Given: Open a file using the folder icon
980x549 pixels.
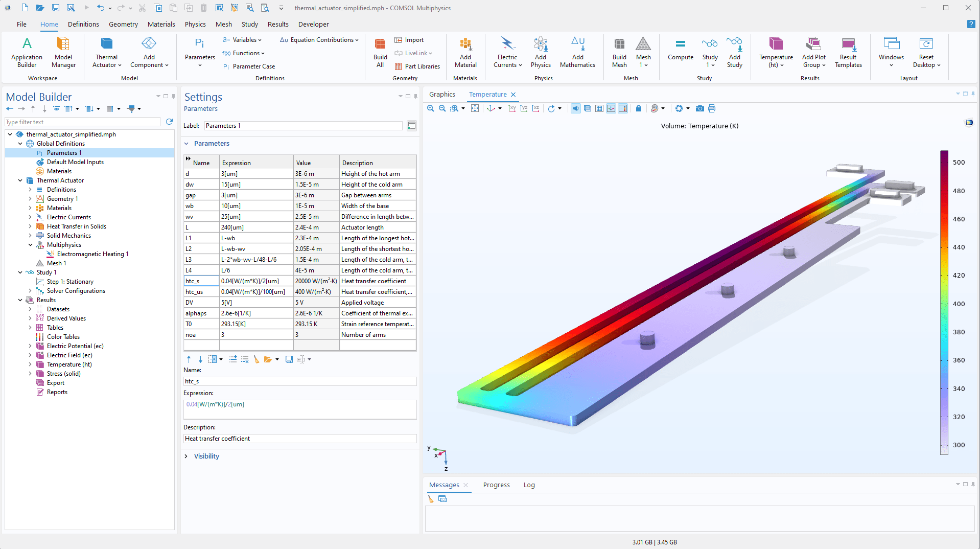Looking at the screenshot, I should pos(40,8).
